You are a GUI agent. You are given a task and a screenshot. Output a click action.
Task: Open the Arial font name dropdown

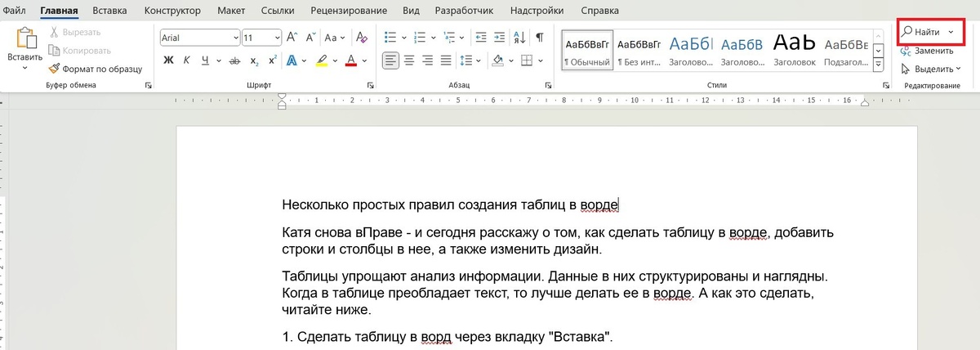236,38
